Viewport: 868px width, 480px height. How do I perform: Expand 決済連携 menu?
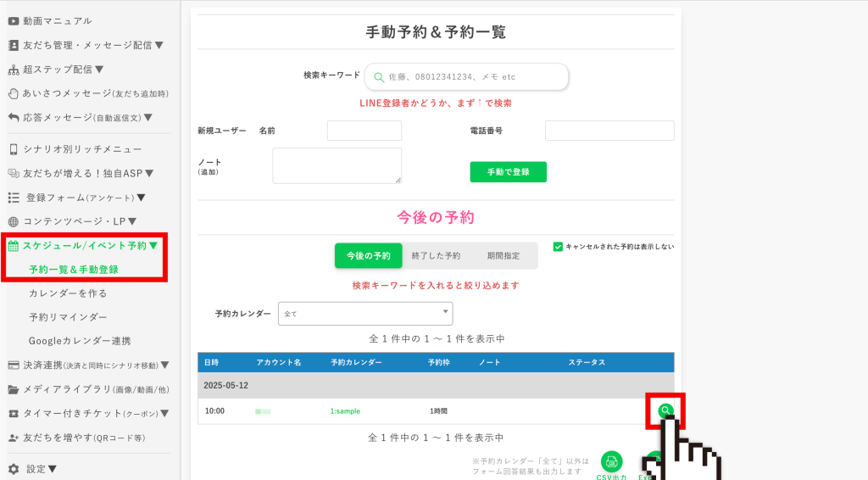pos(96,366)
